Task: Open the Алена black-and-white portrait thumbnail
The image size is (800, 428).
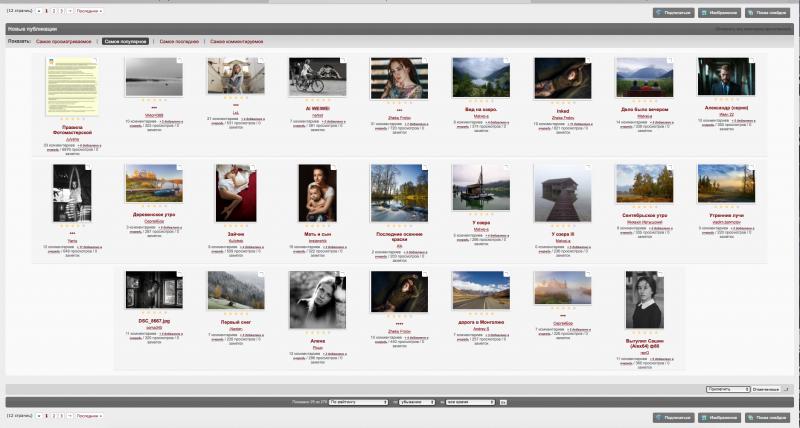Action: coord(317,300)
